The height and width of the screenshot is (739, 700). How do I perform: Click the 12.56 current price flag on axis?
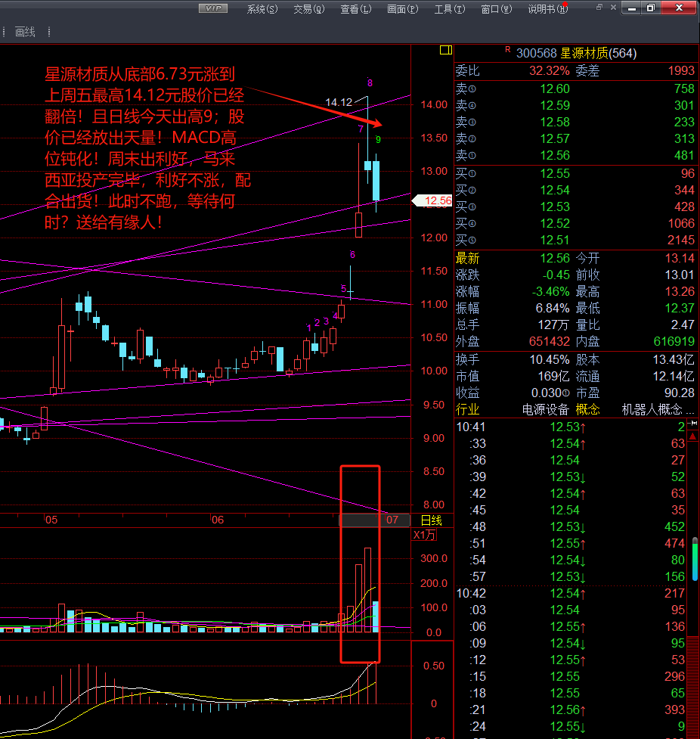432,200
